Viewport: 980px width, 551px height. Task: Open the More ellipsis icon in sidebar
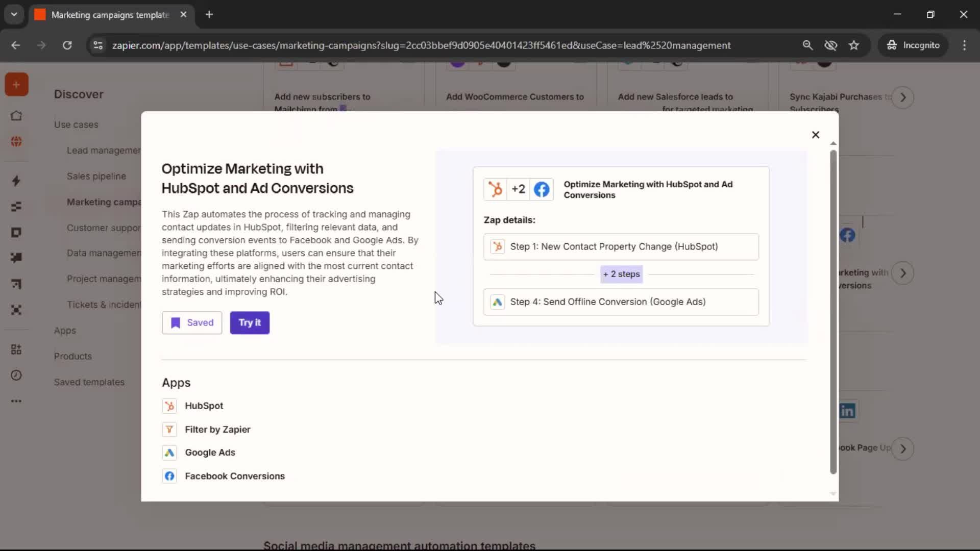(16, 401)
